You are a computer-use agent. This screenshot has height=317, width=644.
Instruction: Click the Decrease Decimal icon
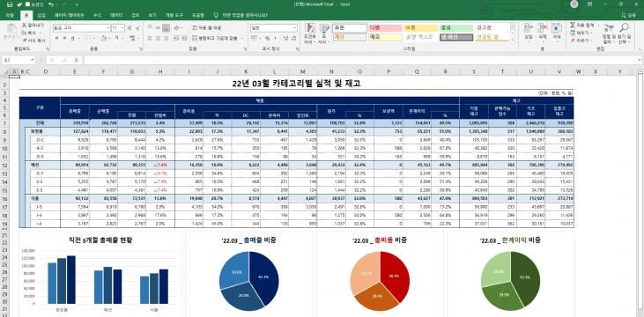coord(293,38)
